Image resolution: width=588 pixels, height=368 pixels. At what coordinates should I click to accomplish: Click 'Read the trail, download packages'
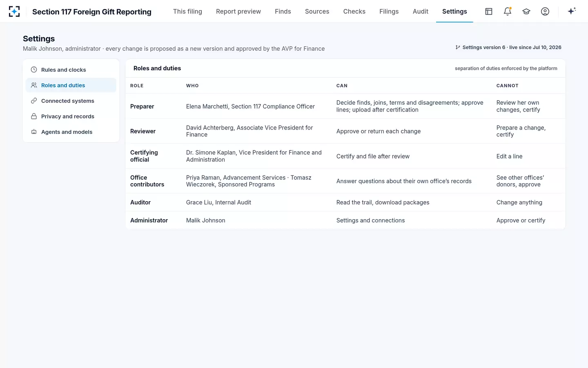pos(383,202)
